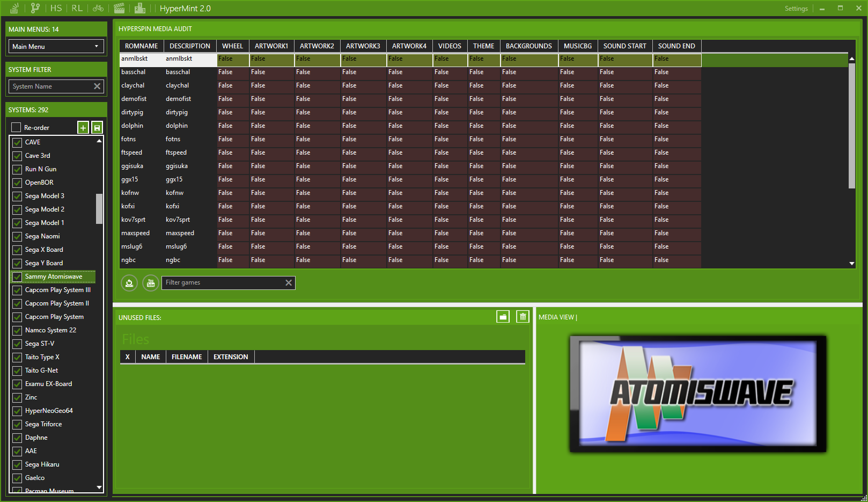This screenshot has width=868, height=502.
Task: Sort by the SOUND END column header
Action: pos(676,46)
